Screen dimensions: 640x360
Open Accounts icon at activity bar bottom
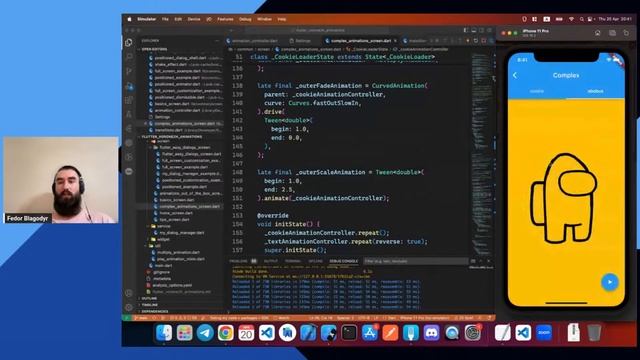129,293
